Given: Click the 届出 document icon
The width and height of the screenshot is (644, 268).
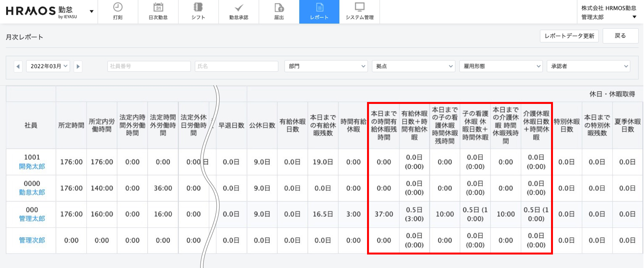Looking at the screenshot, I should (x=279, y=7).
